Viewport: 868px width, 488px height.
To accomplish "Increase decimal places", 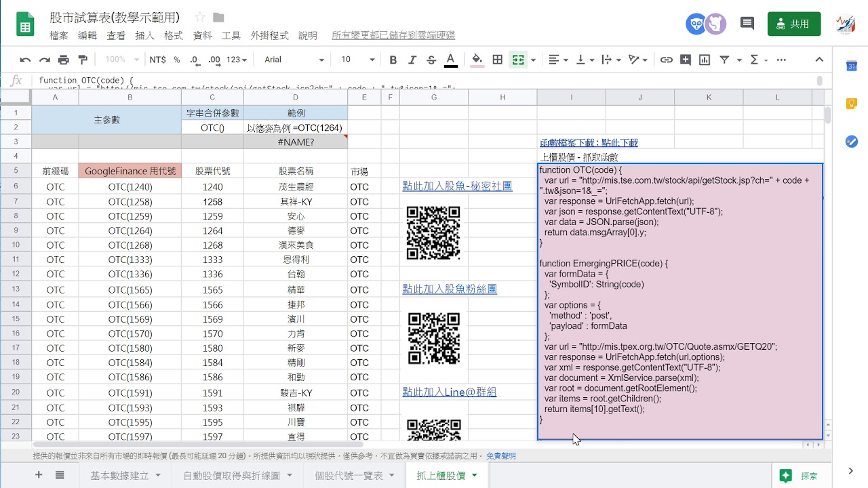I will tap(214, 60).
